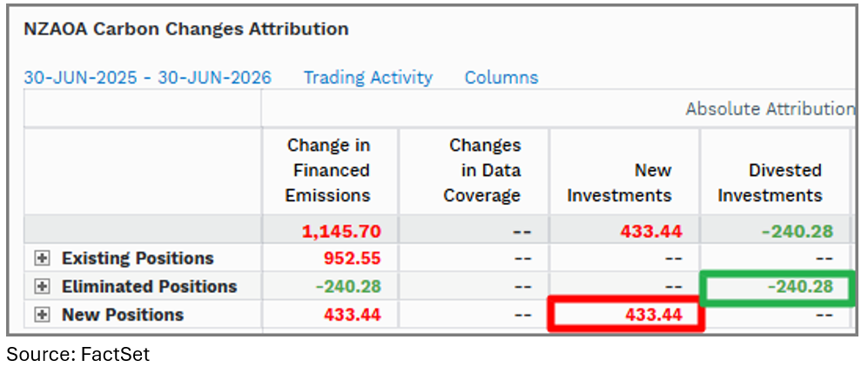Viewport: 868px width, 367px height.
Task: Click the Absolute Attribution group header
Action: coord(770,109)
